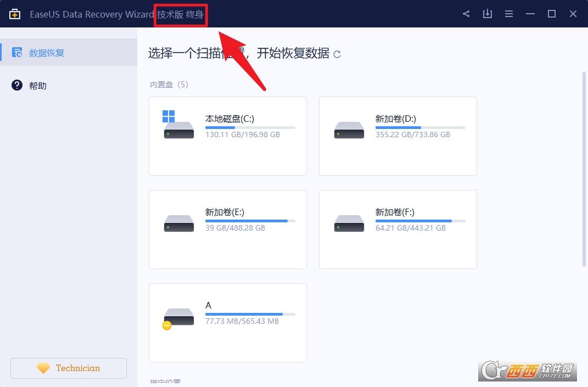
Task: Click the C: drive icon with Windows logo
Action: [178, 125]
